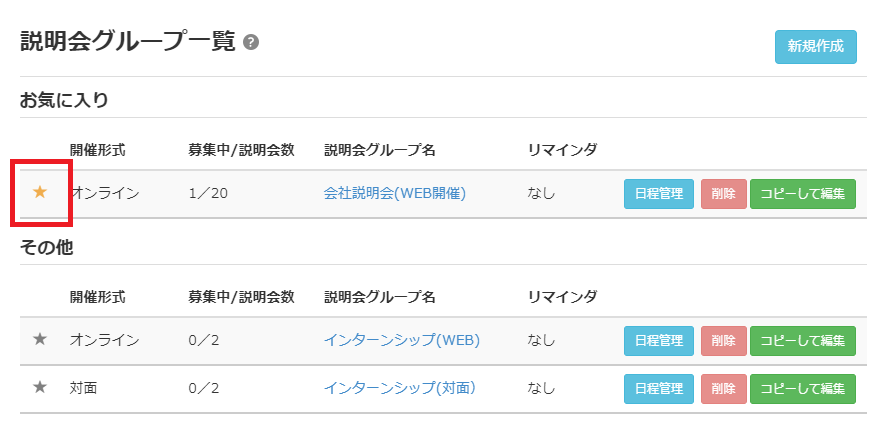883x430 pixels.
Task: Click the 新規作成 button
Action: (815, 46)
